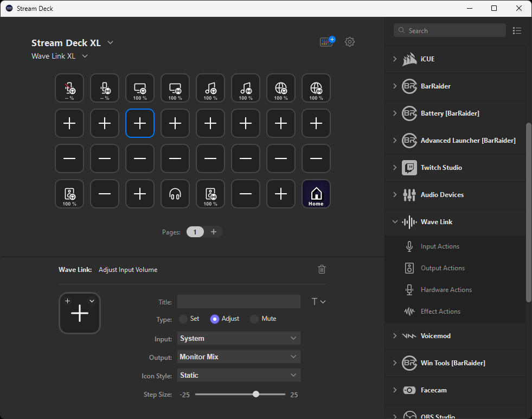Select the headphones key in the bottom row
532x419 pixels.
175,194
